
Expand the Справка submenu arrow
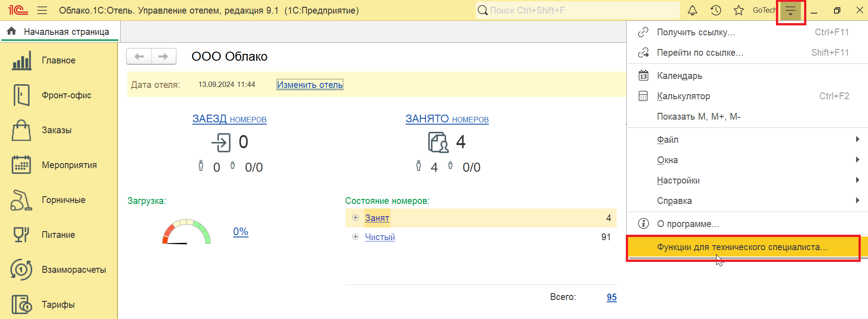(857, 200)
